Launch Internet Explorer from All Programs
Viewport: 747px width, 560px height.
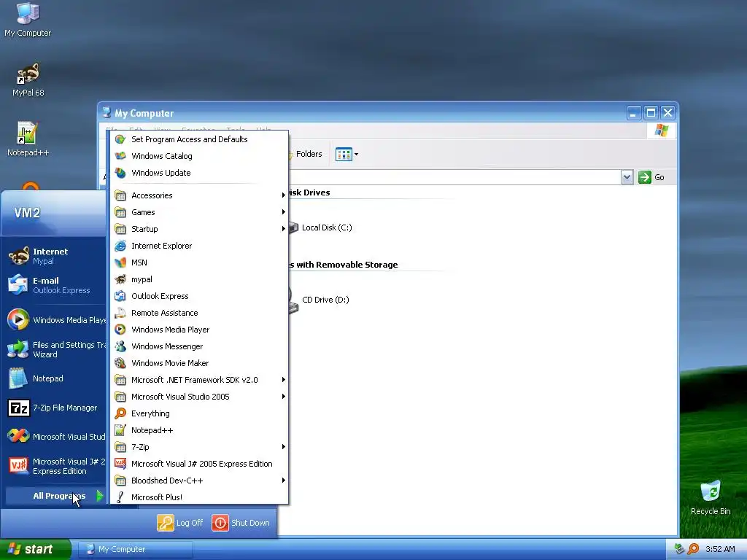point(199,246)
